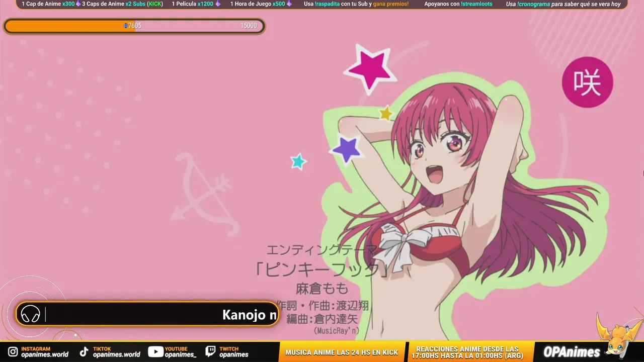Click '3 Caps de Anime x2 Subs (KICK)'
644x362 pixels.
coord(122,4)
